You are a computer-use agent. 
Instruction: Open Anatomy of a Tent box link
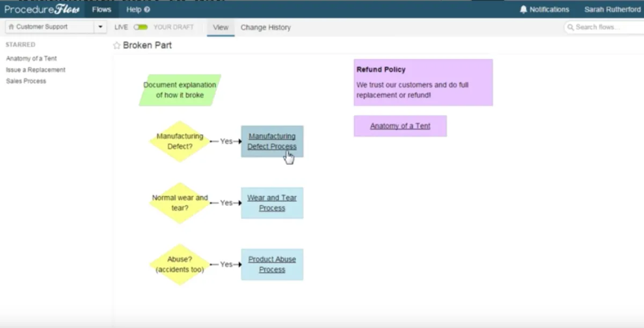pos(400,126)
